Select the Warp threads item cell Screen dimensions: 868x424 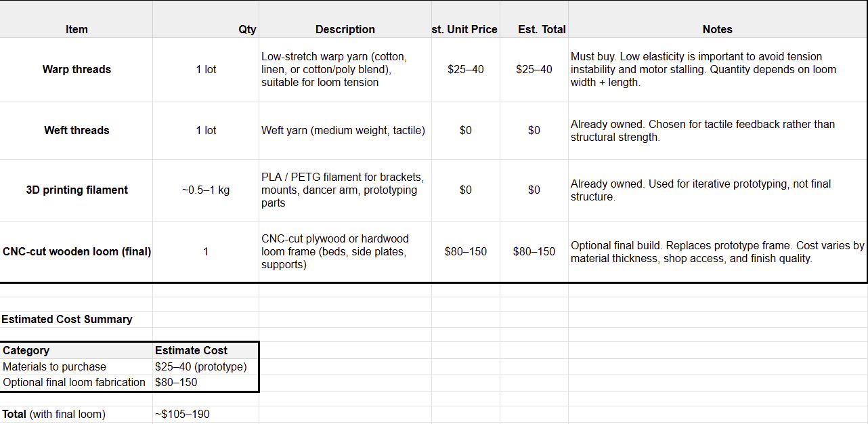pos(77,69)
